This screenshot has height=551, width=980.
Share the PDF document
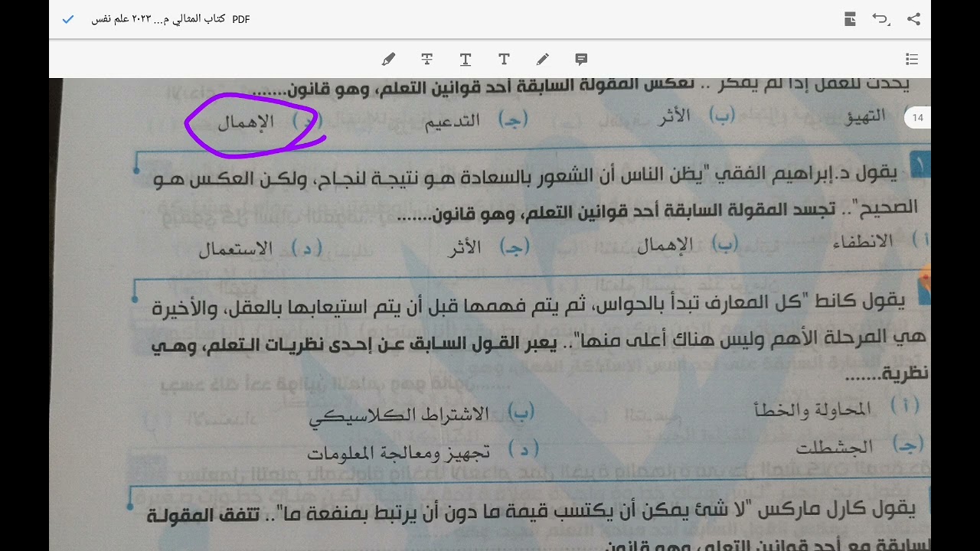(x=913, y=19)
